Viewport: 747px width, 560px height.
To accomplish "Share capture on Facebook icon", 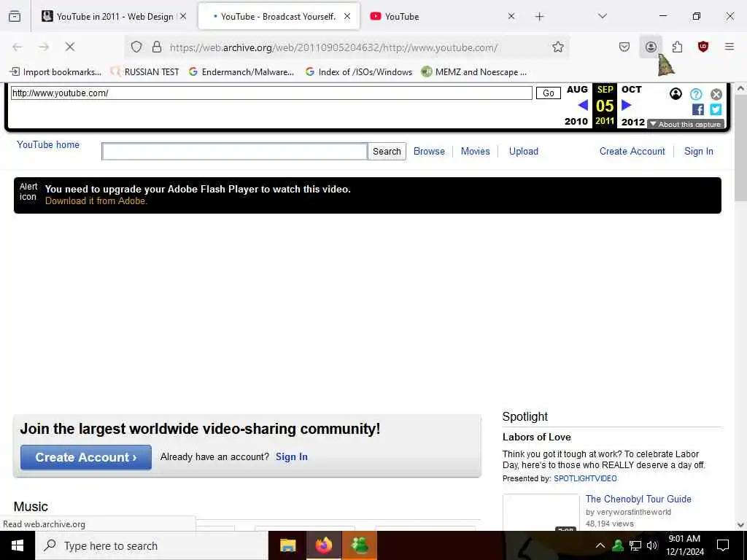I will coord(698,109).
